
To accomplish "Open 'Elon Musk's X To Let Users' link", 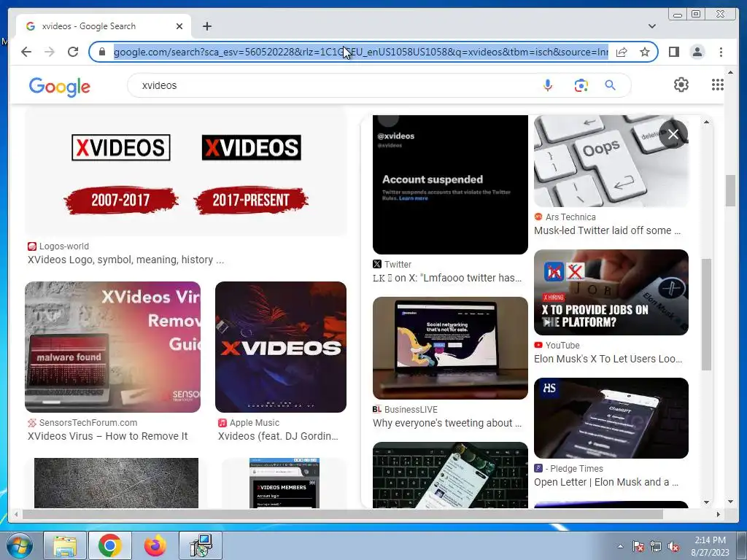I will click(x=608, y=359).
